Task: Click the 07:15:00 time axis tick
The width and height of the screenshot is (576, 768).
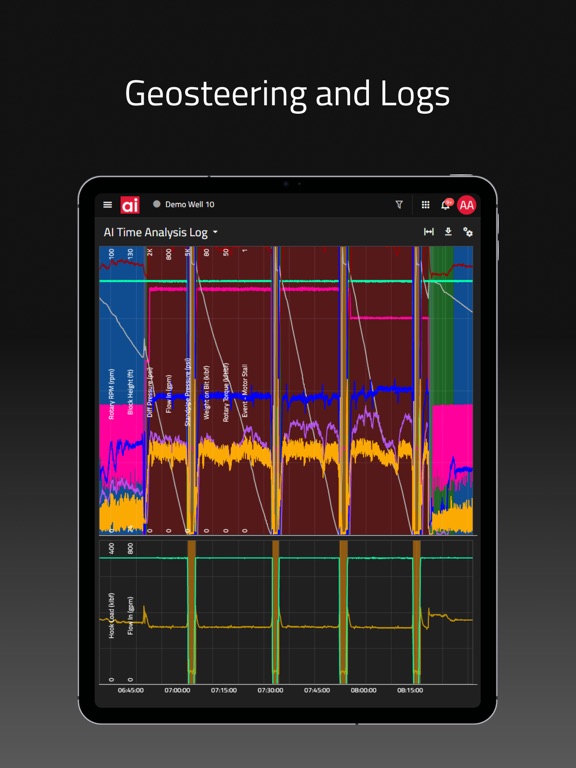Action: [x=224, y=690]
